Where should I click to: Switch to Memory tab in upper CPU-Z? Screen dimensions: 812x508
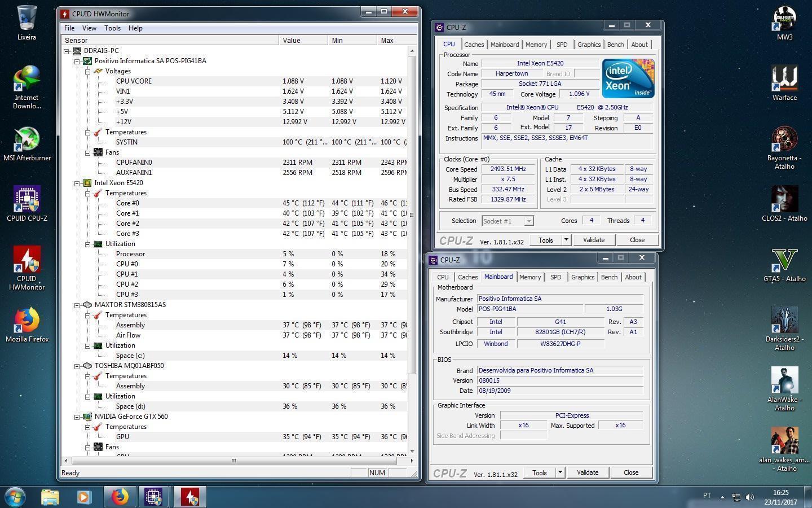(x=536, y=45)
